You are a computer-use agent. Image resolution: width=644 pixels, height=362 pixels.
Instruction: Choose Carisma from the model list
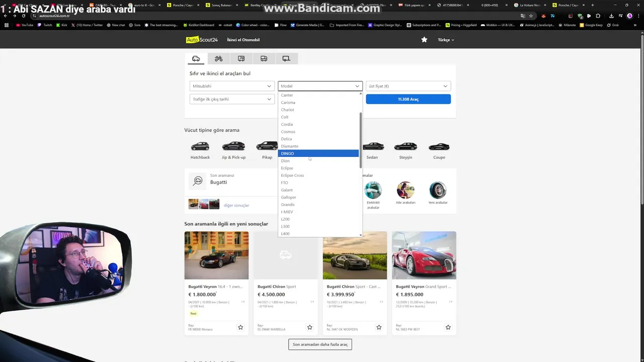point(318,103)
